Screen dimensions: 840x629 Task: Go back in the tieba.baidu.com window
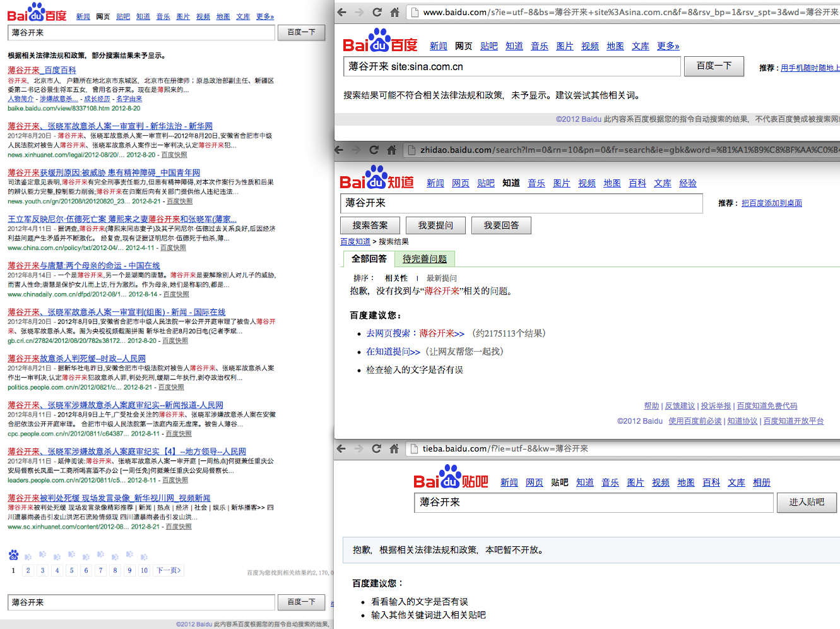[341, 448]
